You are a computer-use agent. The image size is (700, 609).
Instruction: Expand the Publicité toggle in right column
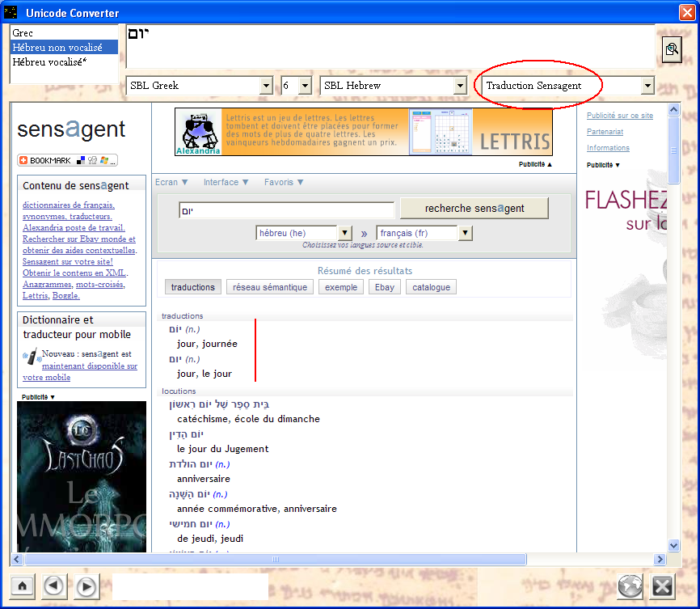pos(603,165)
